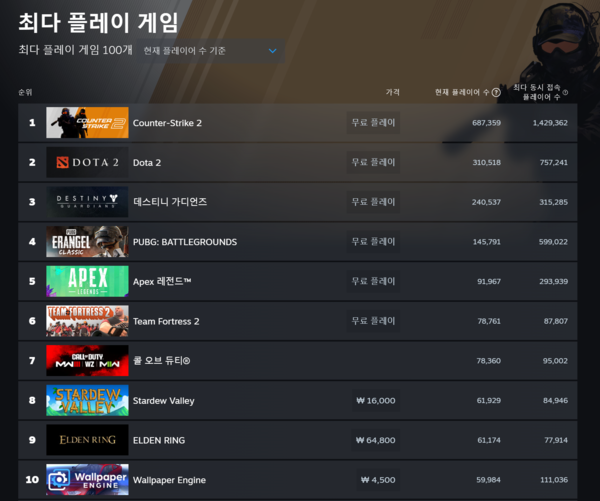Image resolution: width=600 pixels, height=501 pixels.
Task: Click 무료 플레이 button for Dota 2
Action: coord(373,162)
